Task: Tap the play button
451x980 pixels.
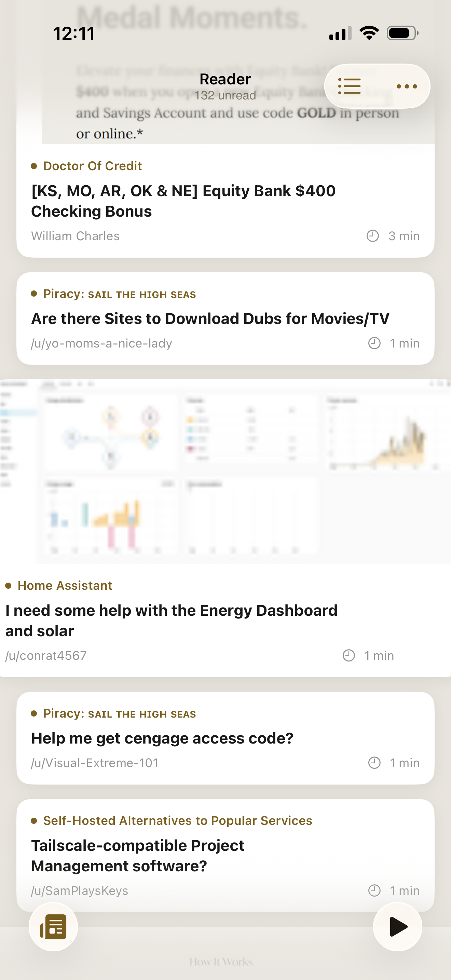Action: [x=398, y=926]
